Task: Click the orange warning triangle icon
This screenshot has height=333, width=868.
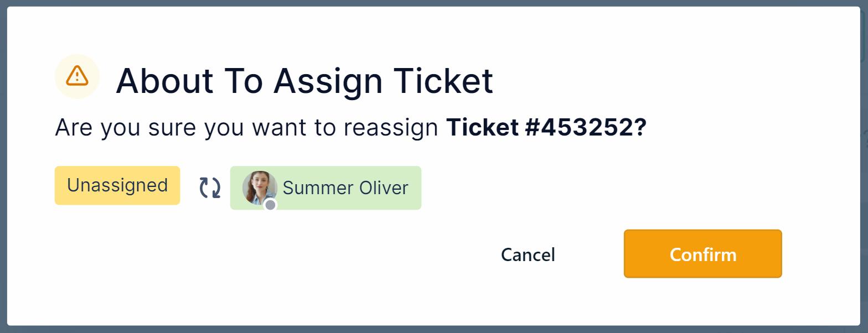Action: (77, 75)
